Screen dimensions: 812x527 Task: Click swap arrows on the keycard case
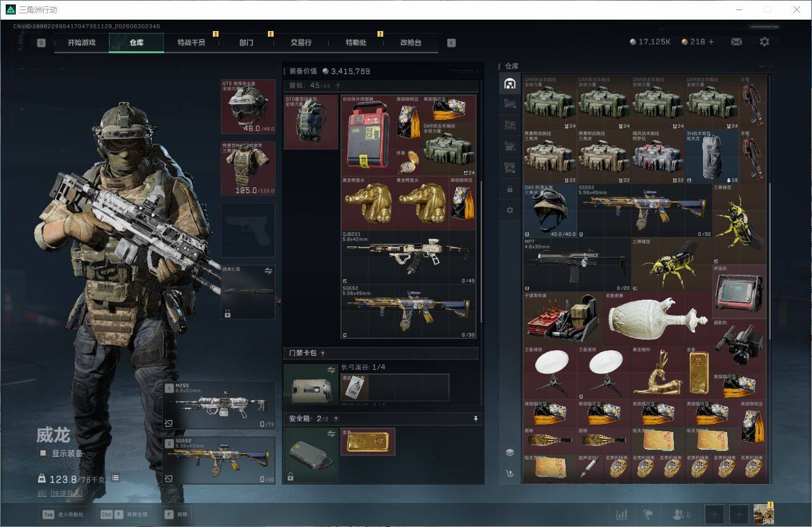[x=331, y=370]
